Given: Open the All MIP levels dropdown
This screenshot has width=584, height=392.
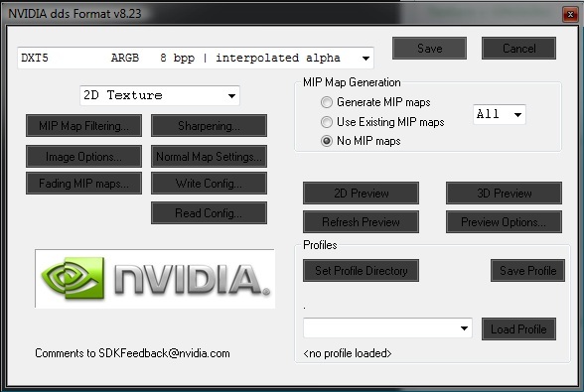Looking at the screenshot, I should pyautogui.click(x=499, y=114).
